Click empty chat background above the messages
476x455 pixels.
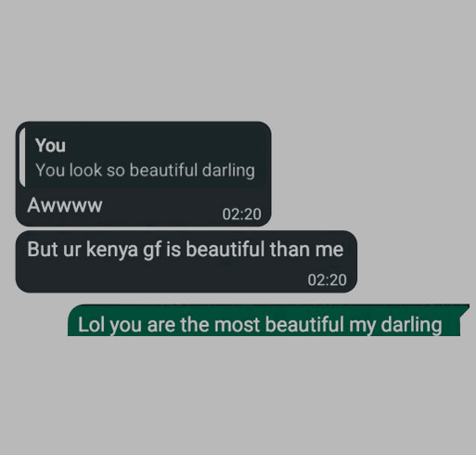point(238,58)
